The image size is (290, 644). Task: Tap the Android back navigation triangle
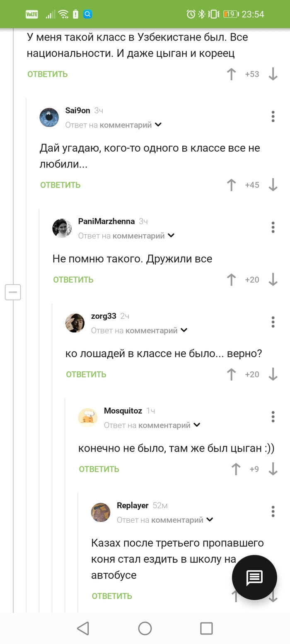[x=83, y=628]
